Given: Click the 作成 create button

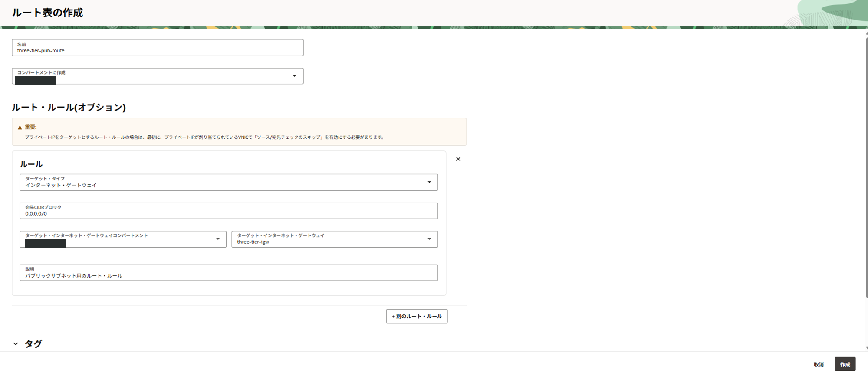Looking at the screenshot, I should click(x=845, y=364).
